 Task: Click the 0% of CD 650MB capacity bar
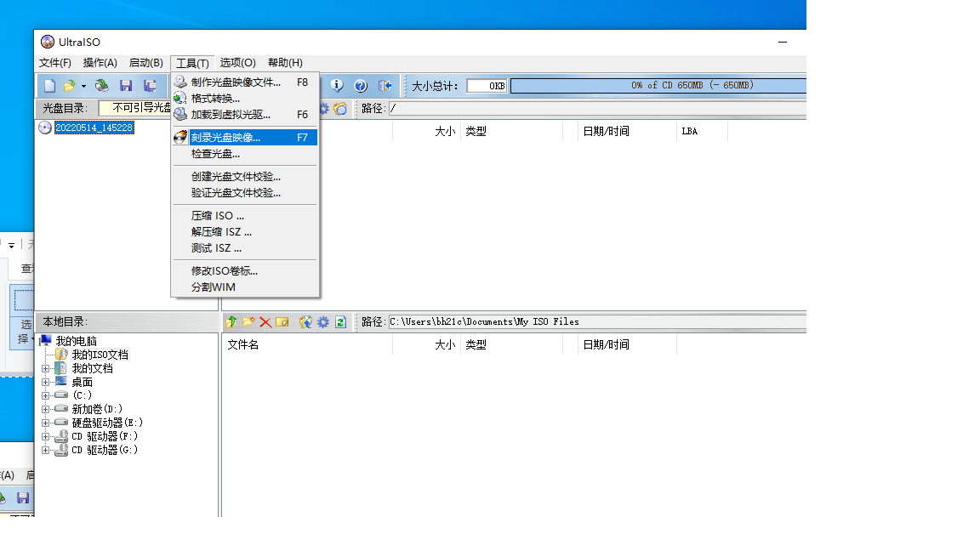coord(658,86)
